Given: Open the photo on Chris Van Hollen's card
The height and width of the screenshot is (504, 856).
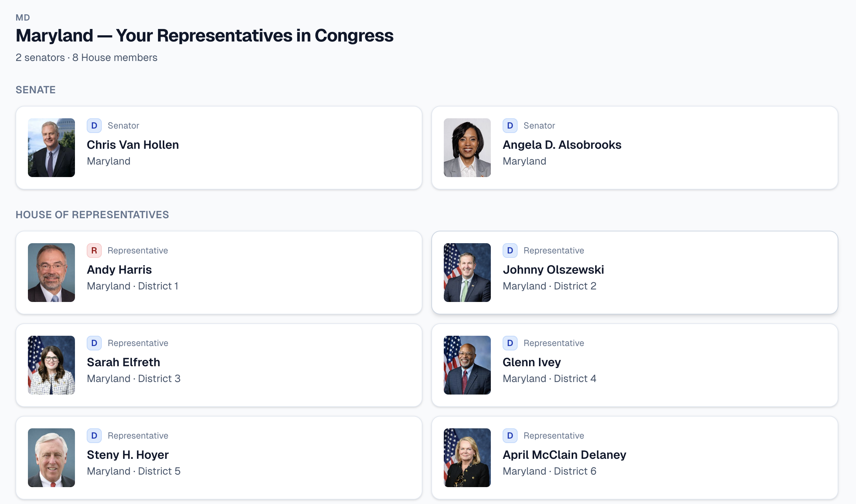Looking at the screenshot, I should pyautogui.click(x=51, y=148).
